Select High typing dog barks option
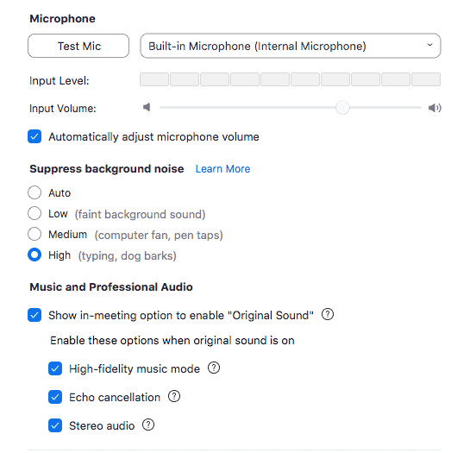Screen dimensions: 476x453 34,255
